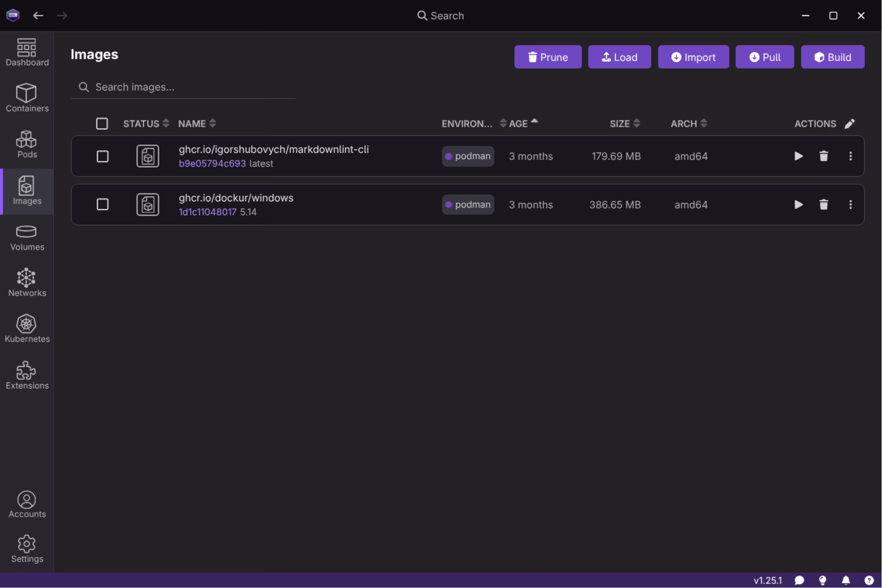Open Settings from the sidebar
Viewport: 882px width, 588px height.
[x=26, y=549]
